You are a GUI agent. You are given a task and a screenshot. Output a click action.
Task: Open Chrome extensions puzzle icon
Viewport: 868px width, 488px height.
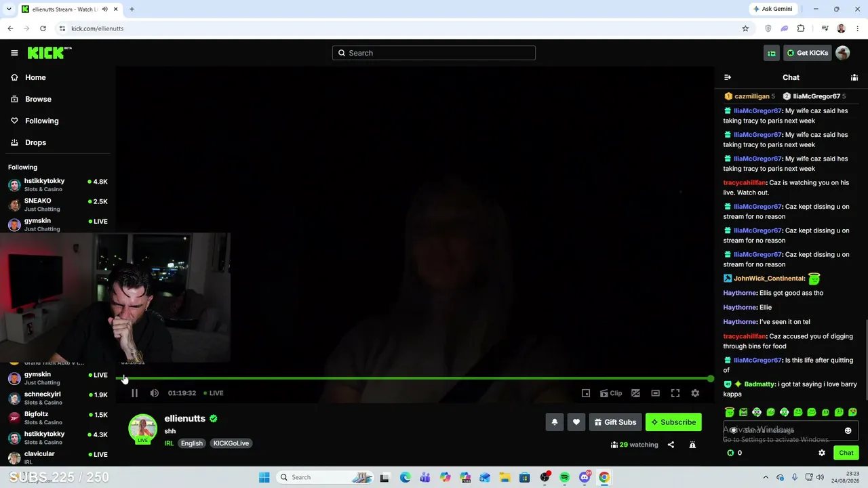[x=801, y=28]
